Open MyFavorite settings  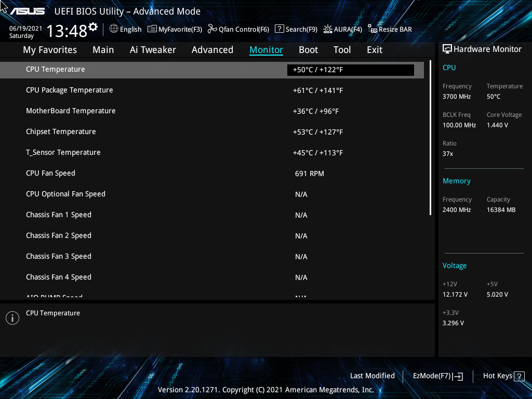(x=175, y=29)
